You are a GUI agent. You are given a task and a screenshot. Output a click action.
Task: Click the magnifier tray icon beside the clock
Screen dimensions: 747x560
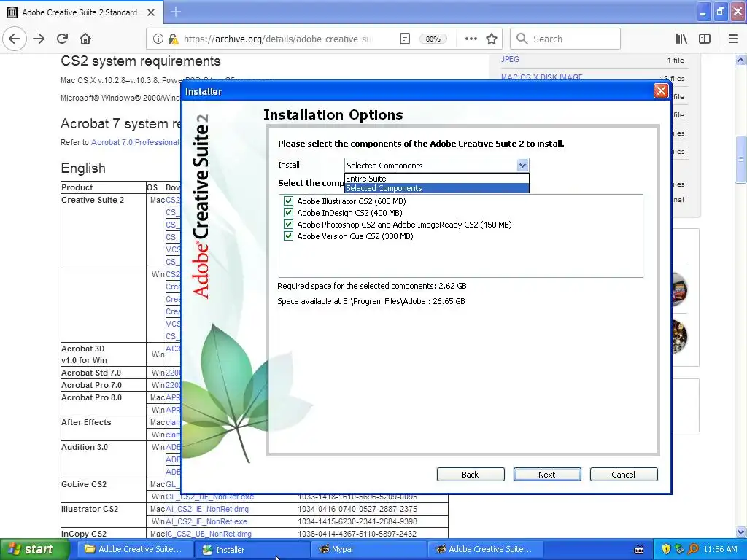693,549
